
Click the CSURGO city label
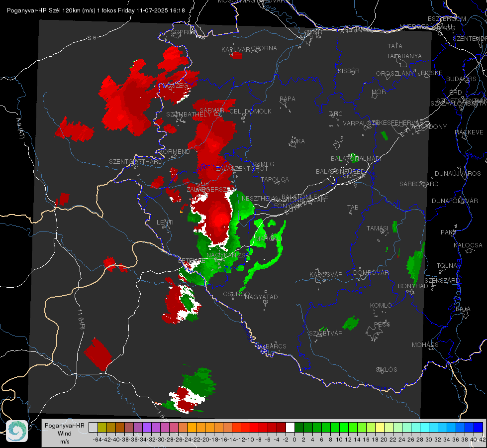(236, 294)
